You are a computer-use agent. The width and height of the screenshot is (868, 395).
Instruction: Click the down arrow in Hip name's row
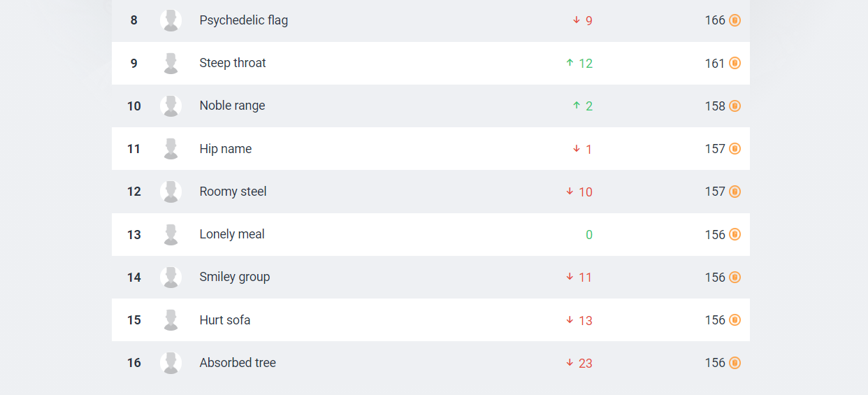(x=577, y=149)
